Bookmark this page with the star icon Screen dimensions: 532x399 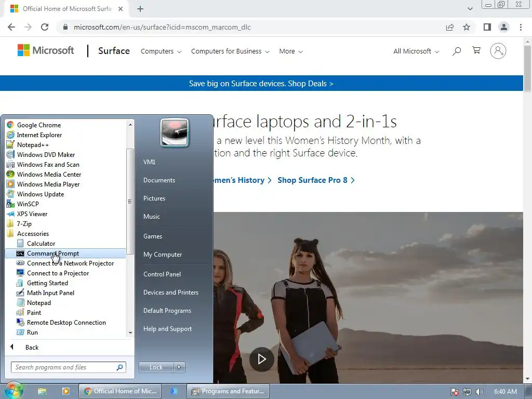point(467,27)
